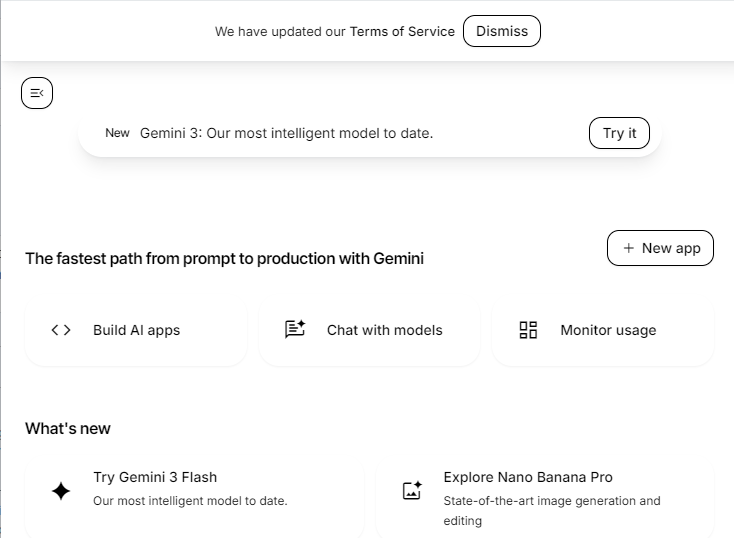Click the plus icon in New app button
This screenshot has width=734, height=538.
click(x=629, y=248)
